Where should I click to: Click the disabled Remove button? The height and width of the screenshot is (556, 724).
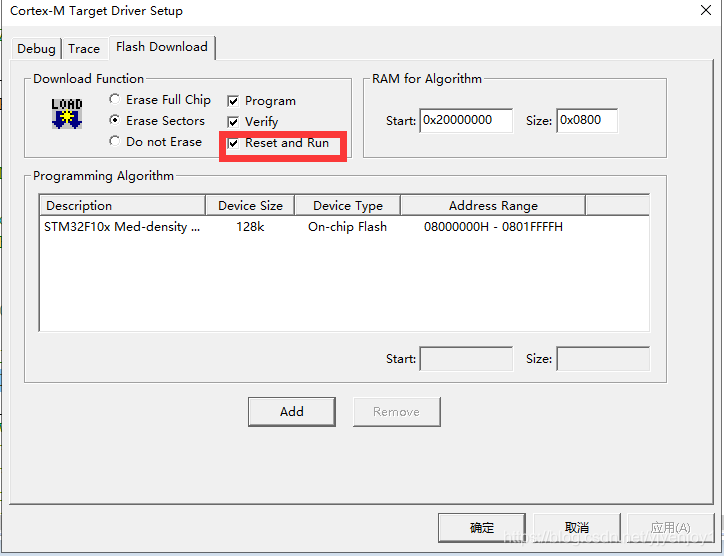pos(397,411)
